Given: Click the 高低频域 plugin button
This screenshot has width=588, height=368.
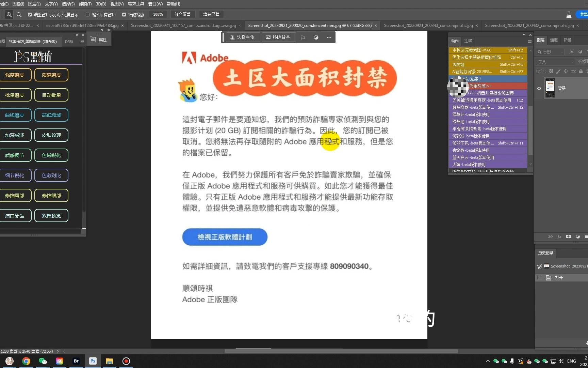Looking at the screenshot, I should pyautogui.click(x=51, y=115).
